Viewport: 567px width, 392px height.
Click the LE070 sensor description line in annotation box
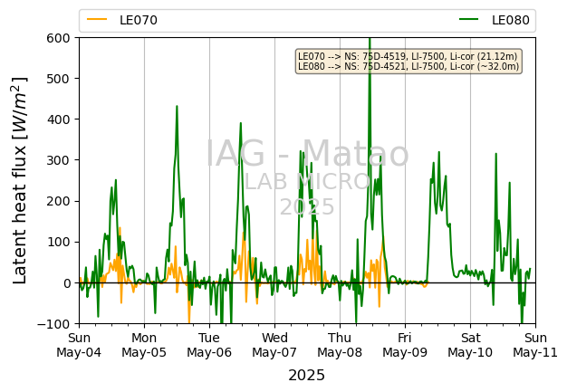408,56
